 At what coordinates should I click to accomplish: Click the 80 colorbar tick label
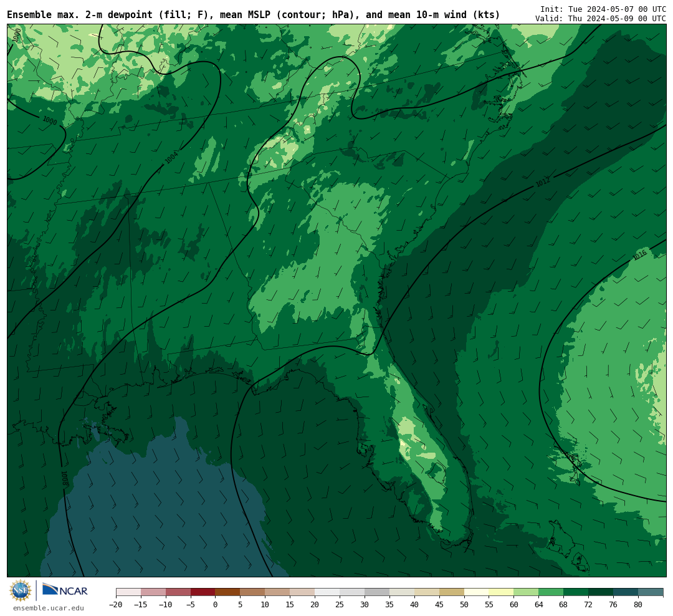click(x=639, y=605)
